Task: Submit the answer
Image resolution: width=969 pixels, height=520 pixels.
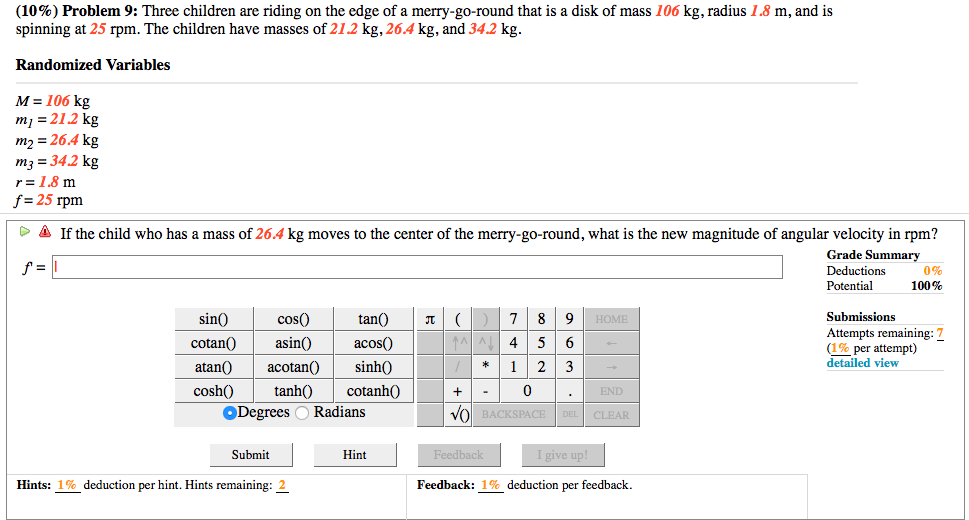Action: pyautogui.click(x=251, y=455)
